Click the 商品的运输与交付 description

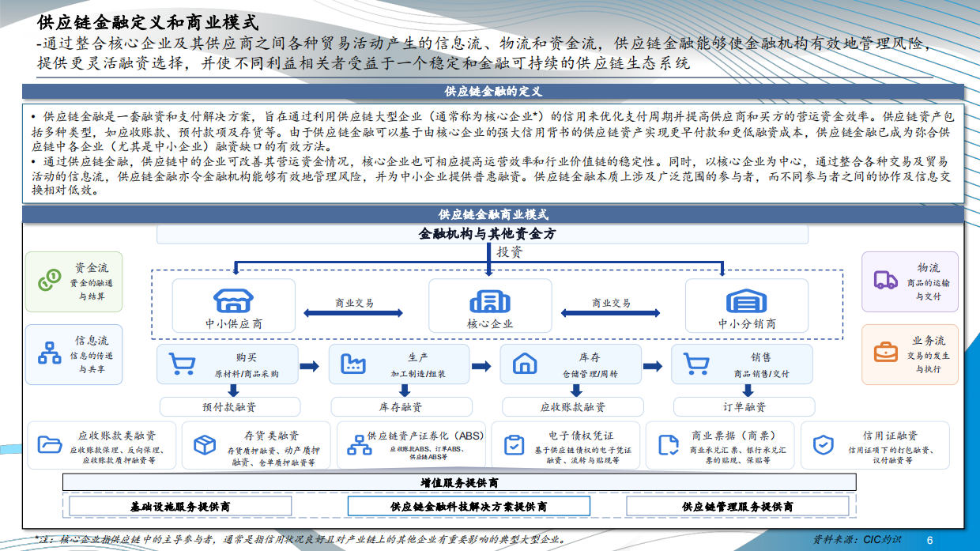click(x=929, y=289)
